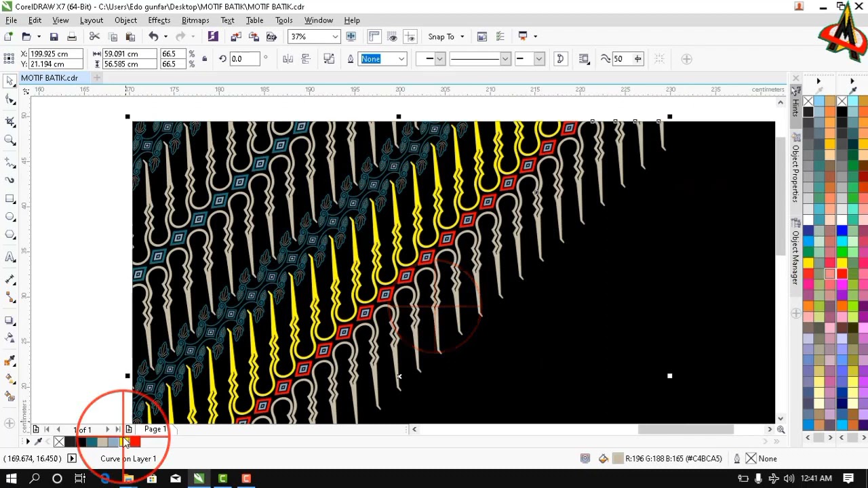Image resolution: width=868 pixels, height=488 pixels.
Task: Cut selection with the scissors icon
Action: (94, 37)
